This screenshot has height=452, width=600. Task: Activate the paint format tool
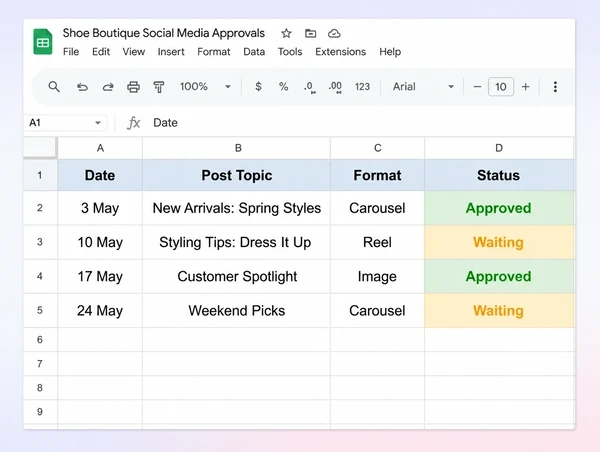(159, 87)
